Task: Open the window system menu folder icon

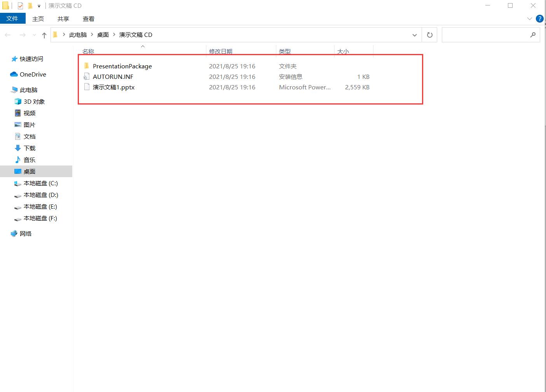Action: click(5, 6)
